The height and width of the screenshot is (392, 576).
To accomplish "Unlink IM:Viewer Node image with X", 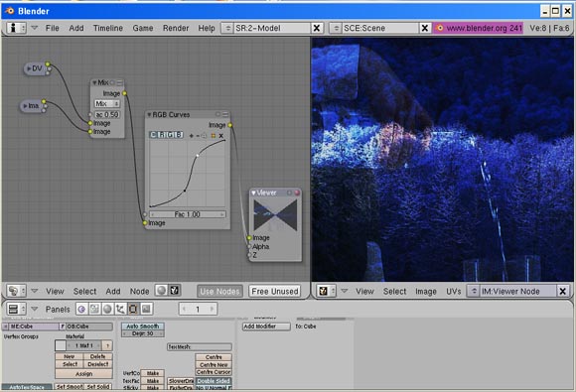I will 562,291.
